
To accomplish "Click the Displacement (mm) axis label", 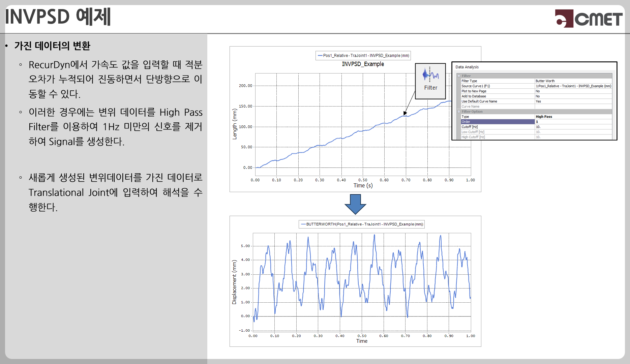I will click(x=234, y=282).
